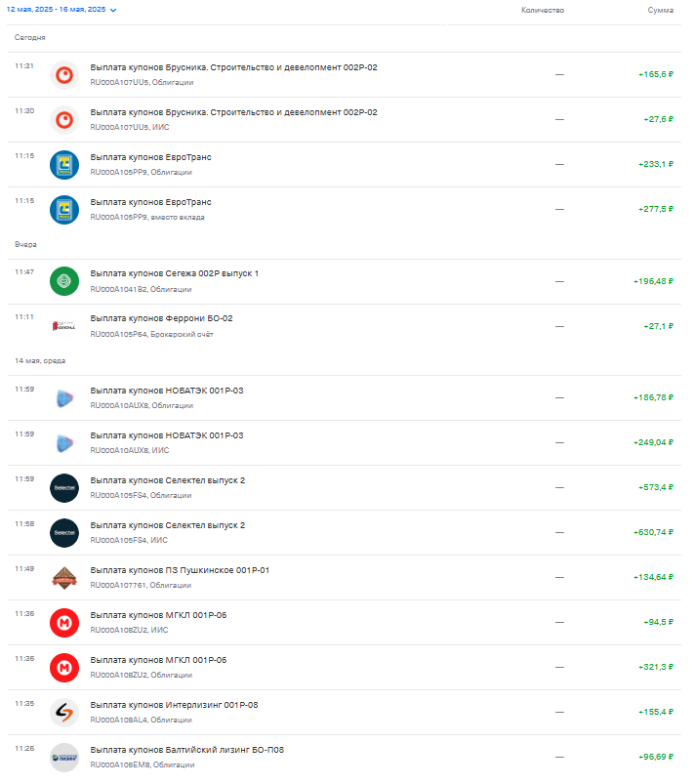The width and height of the screenshot is (695, 784).
Task: Click the amount +134,64 ₽
Action: (653, 577)
